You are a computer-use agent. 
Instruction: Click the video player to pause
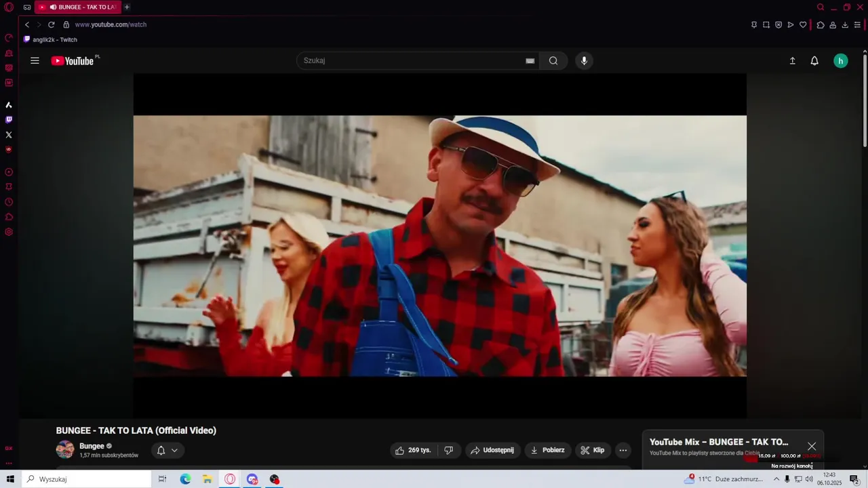[440, 245]
